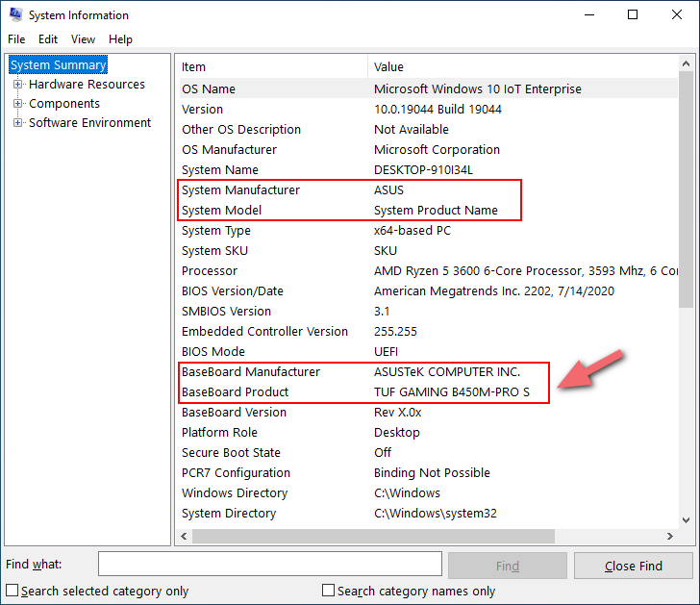Select the BIOS Version/Date row
700x605 pixels.
tap(429, 290)
